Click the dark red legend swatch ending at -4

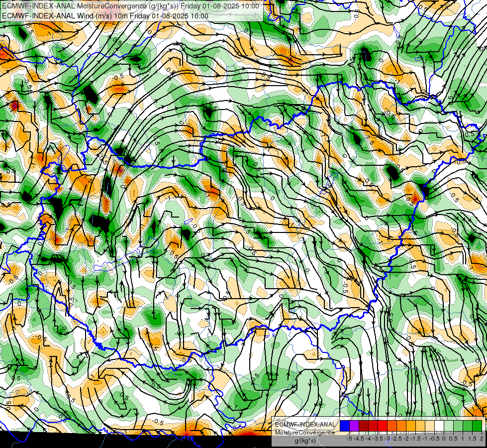tap(364, 426)
